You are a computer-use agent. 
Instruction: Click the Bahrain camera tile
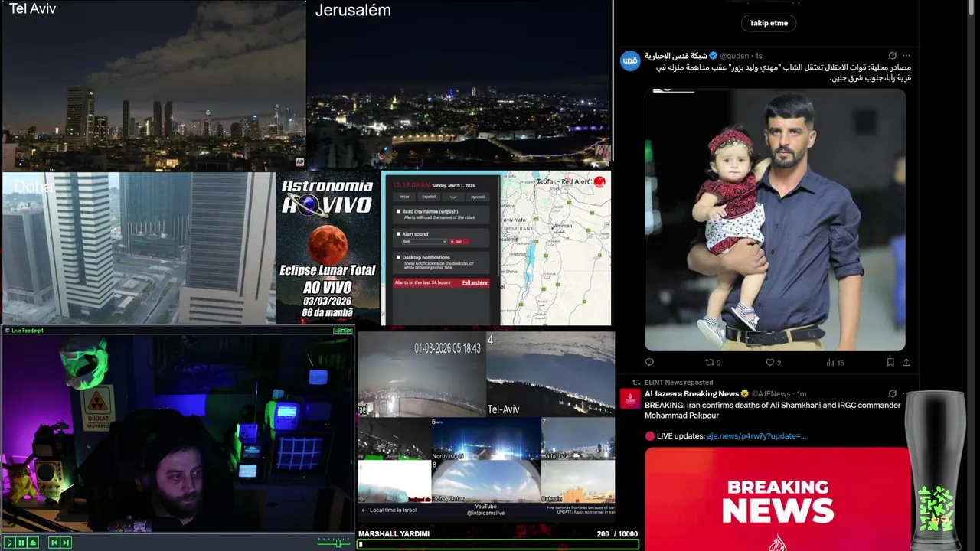(577, 481)
